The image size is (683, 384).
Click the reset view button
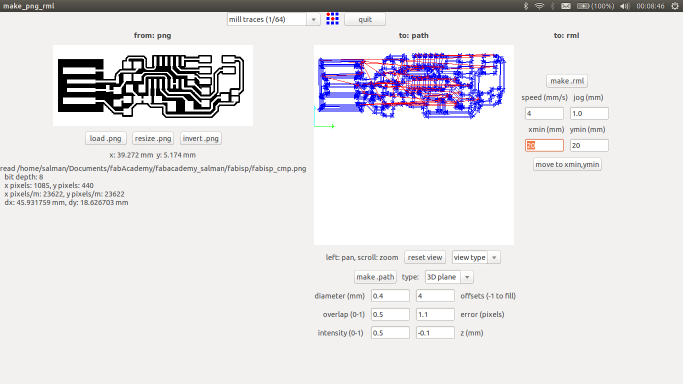coord(425,257)
